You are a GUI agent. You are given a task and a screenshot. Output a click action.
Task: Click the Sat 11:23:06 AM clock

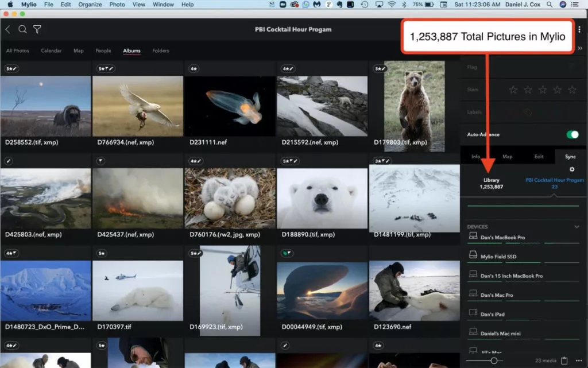point(477,5)
